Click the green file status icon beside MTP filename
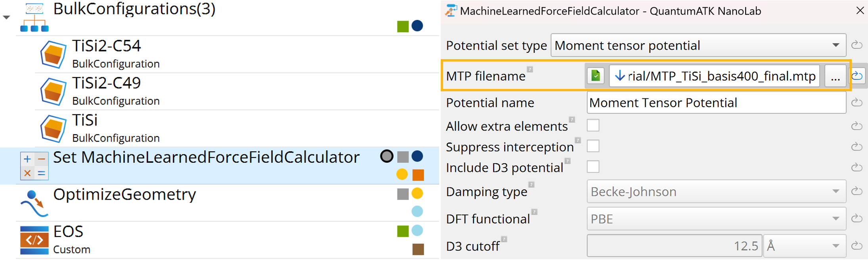Viewport: 868px width, 260px height. 595,75
